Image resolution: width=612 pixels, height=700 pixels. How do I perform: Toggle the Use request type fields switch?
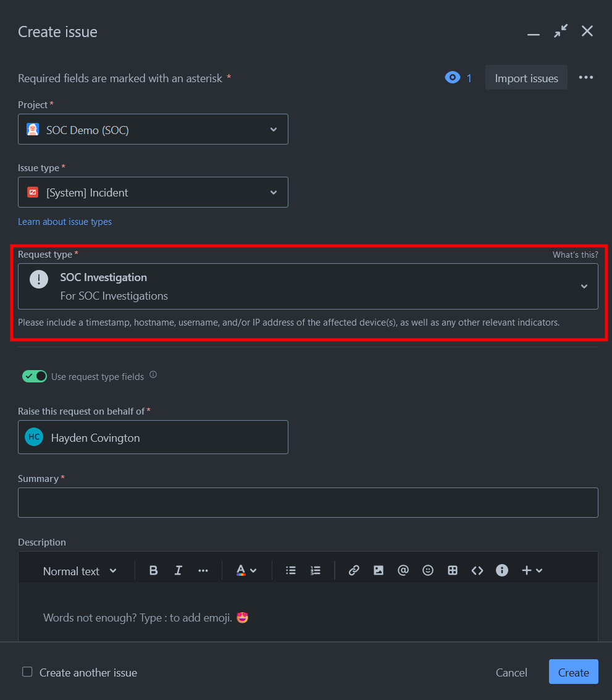(35, 376)
